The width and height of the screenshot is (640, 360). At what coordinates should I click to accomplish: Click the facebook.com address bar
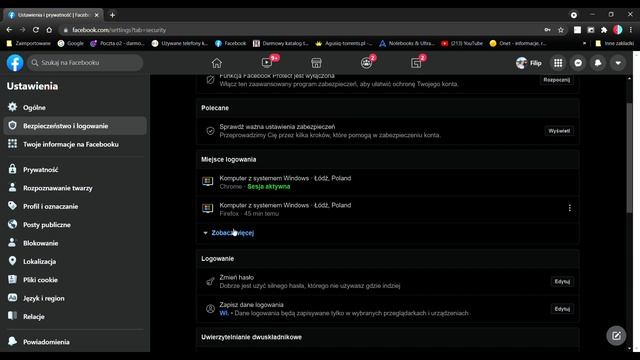[302, 30]
